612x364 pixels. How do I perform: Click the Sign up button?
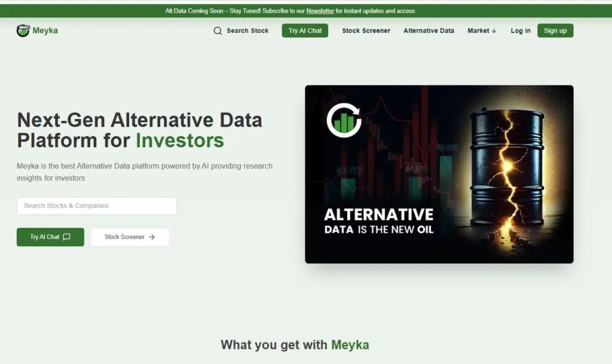click(x=555, y=30)
